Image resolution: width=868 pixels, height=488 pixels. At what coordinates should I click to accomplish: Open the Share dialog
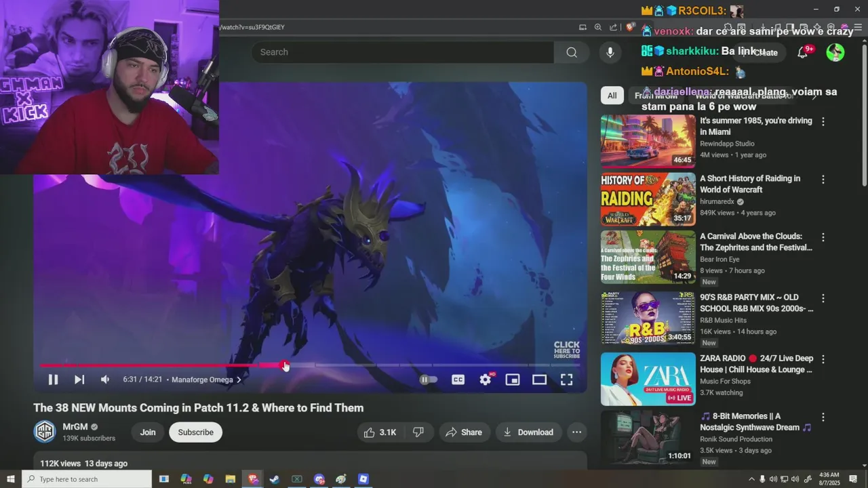pos(464,432)
